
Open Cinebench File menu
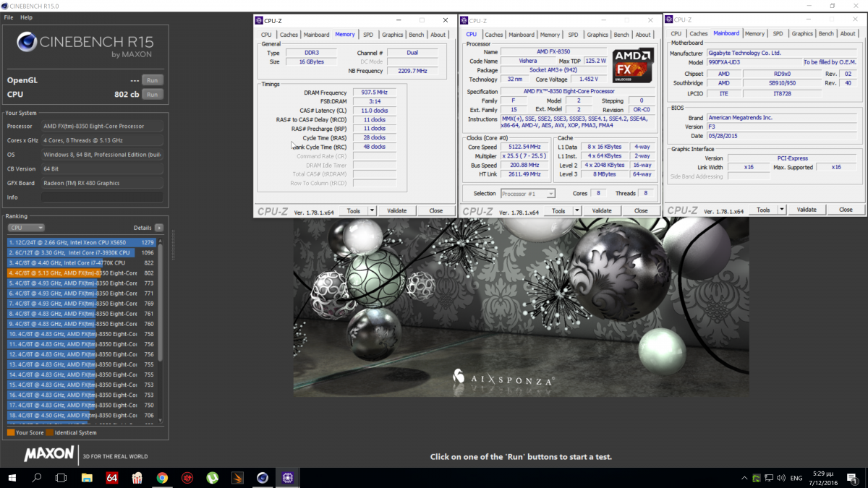(9, 17)
